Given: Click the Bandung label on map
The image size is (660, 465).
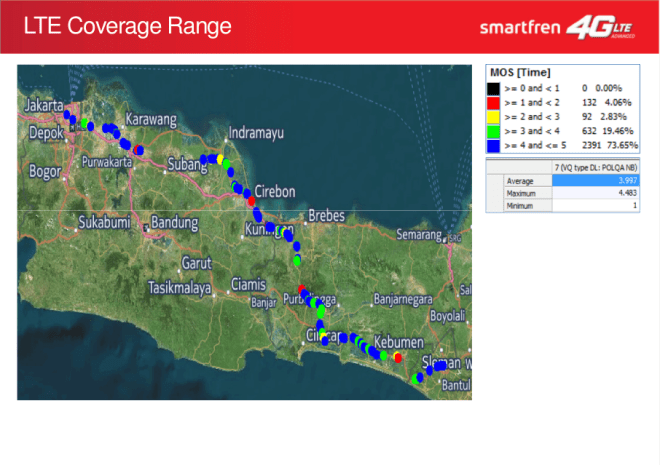Looking at the screenshot, I should point(175,222).
